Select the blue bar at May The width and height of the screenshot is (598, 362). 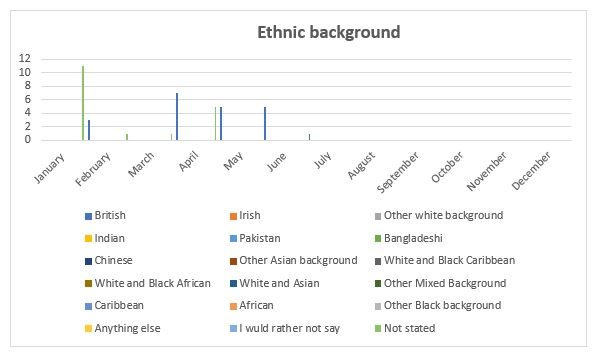tap(265, 124)
